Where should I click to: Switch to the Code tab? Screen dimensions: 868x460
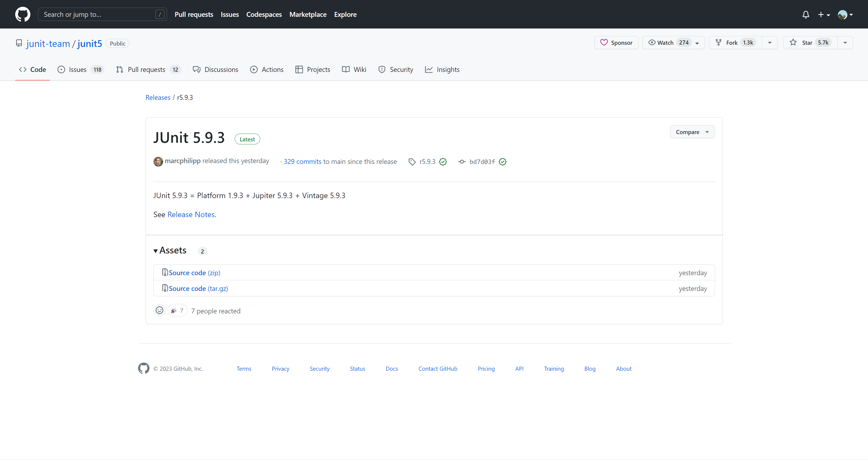click(x=32, y=69)
